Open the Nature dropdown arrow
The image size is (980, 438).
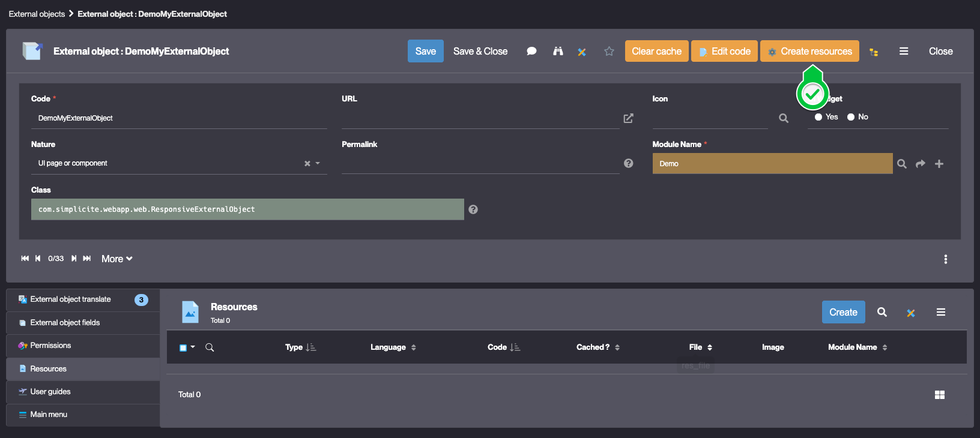318,163
